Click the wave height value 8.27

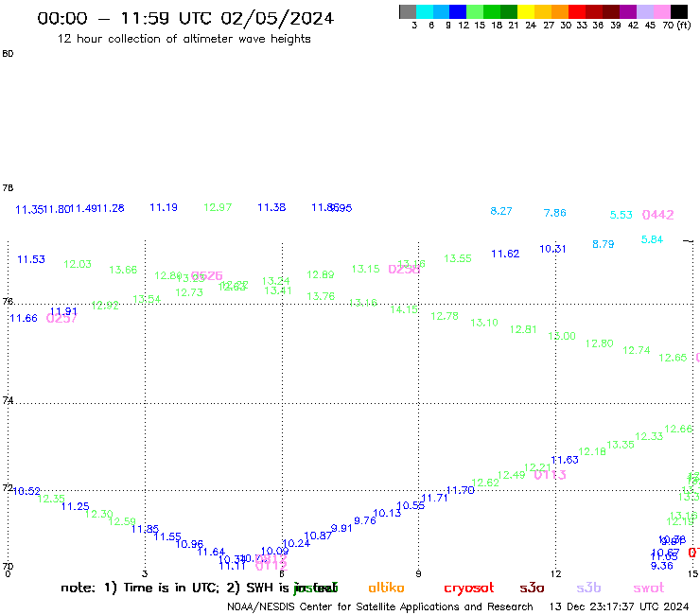click(x=501, y=211)
